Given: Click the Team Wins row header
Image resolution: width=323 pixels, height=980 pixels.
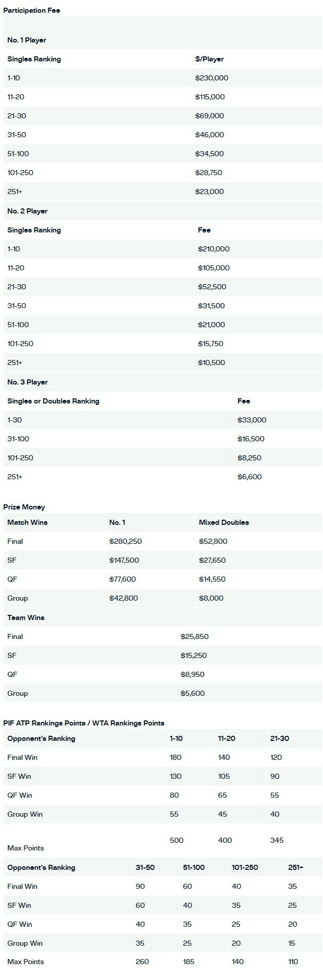Looking at the screenshot, I should (26, 617).
